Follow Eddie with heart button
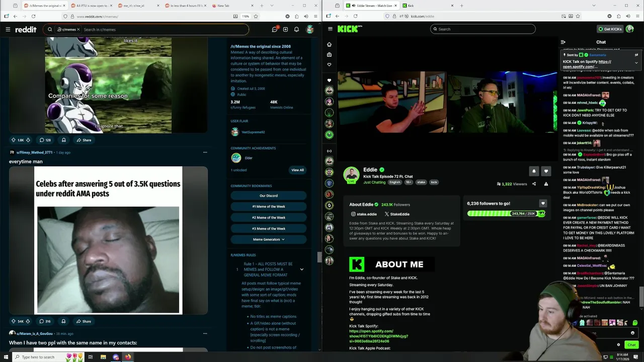The height and width of the screenshot is (362, 644). pos(546,171)
